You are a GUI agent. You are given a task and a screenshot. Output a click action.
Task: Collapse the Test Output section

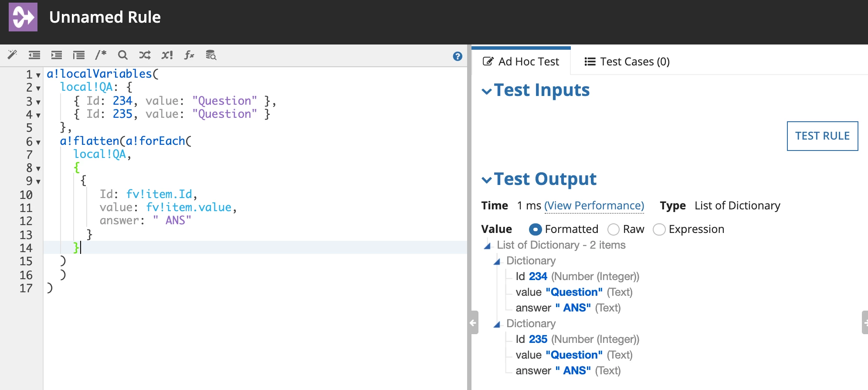pyautogui.click(x=487, y=180)
